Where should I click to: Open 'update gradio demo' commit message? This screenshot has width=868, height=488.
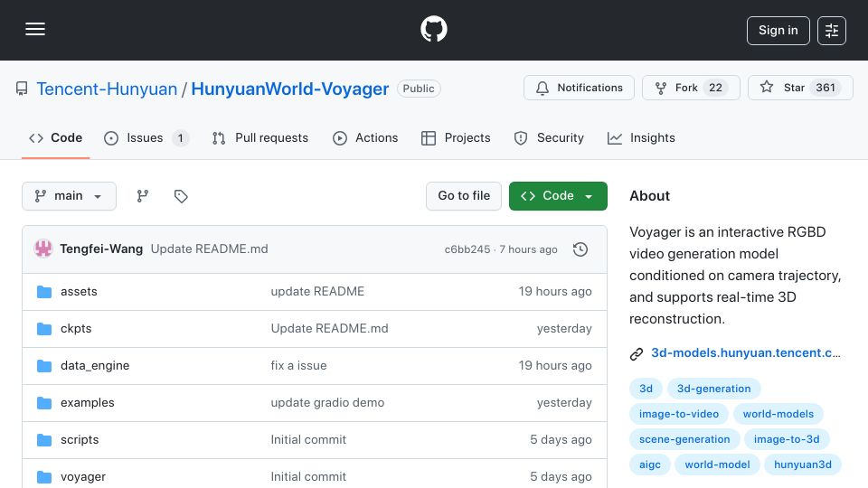[x=327, y=403]
